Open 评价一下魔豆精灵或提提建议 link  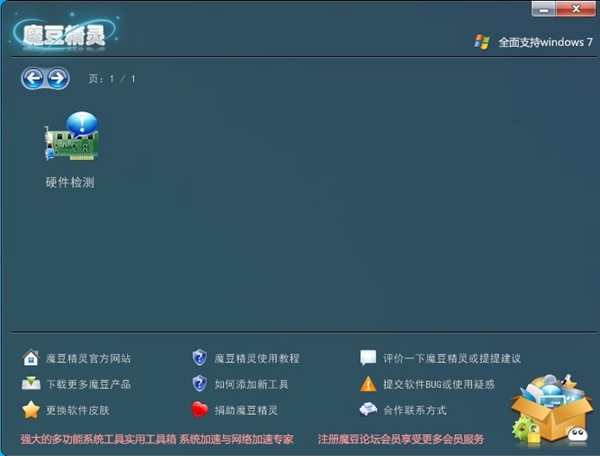452,358
